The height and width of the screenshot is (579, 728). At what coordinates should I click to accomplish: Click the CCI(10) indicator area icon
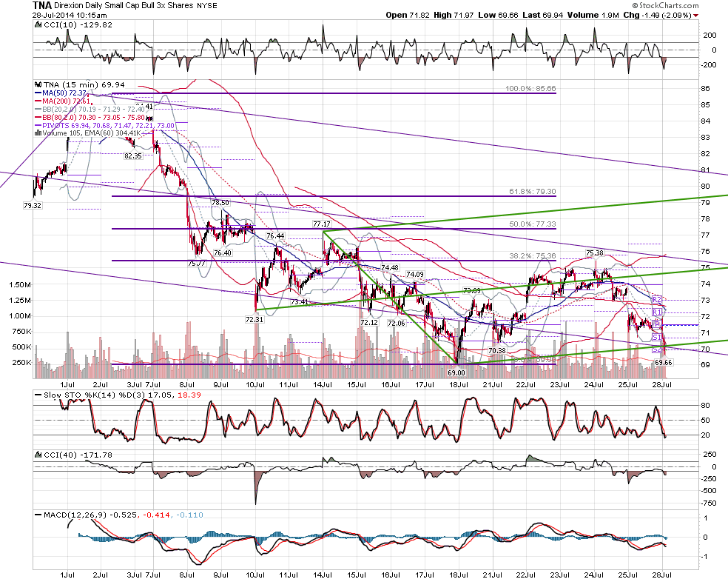[38, 25]
